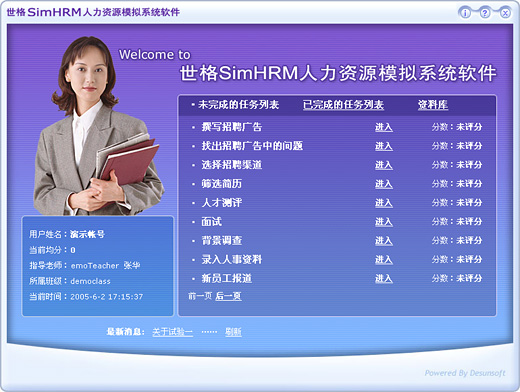Screen dimensions: 520x392
Task: Select the task name 面试
Action: tap(211, 222)
